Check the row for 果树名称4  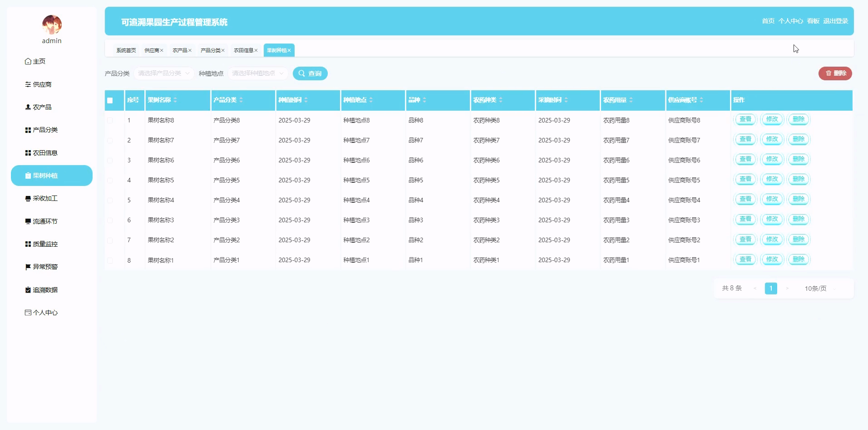coord(110,200)
